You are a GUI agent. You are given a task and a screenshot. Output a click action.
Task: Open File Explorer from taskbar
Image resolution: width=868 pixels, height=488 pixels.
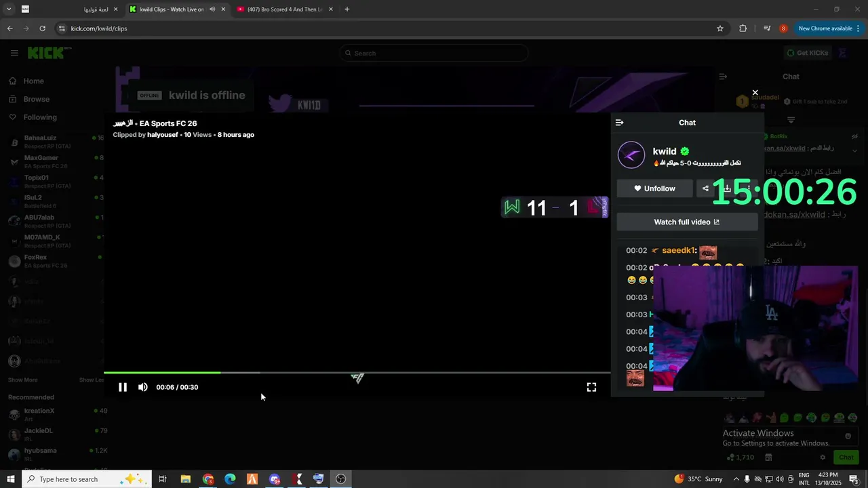click(185, 479)
